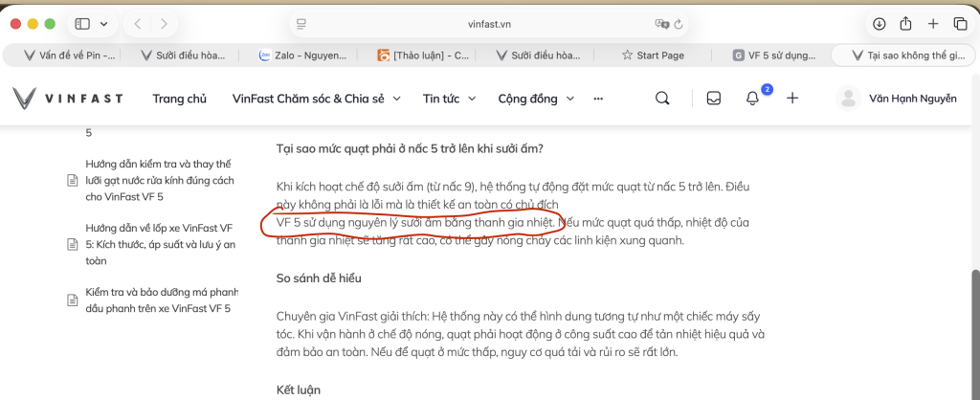Click Start Page tab star icon

[627, 55]
